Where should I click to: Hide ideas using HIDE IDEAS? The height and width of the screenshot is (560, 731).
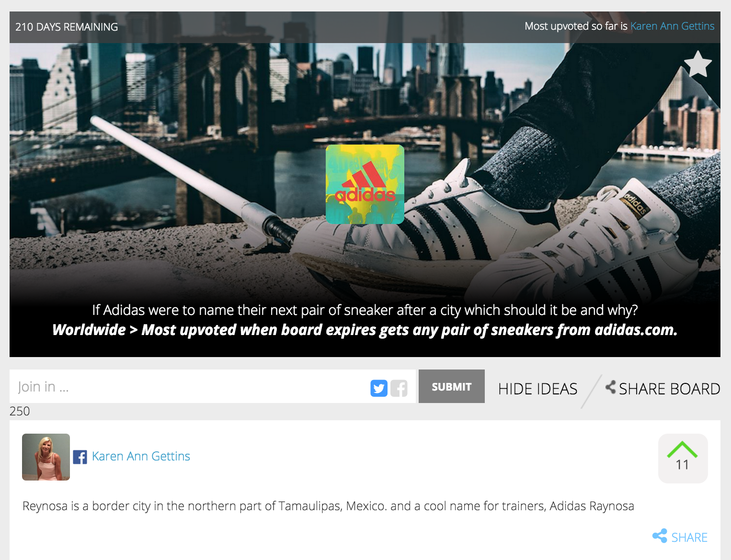pyautogui.click(x=537, y=389)
